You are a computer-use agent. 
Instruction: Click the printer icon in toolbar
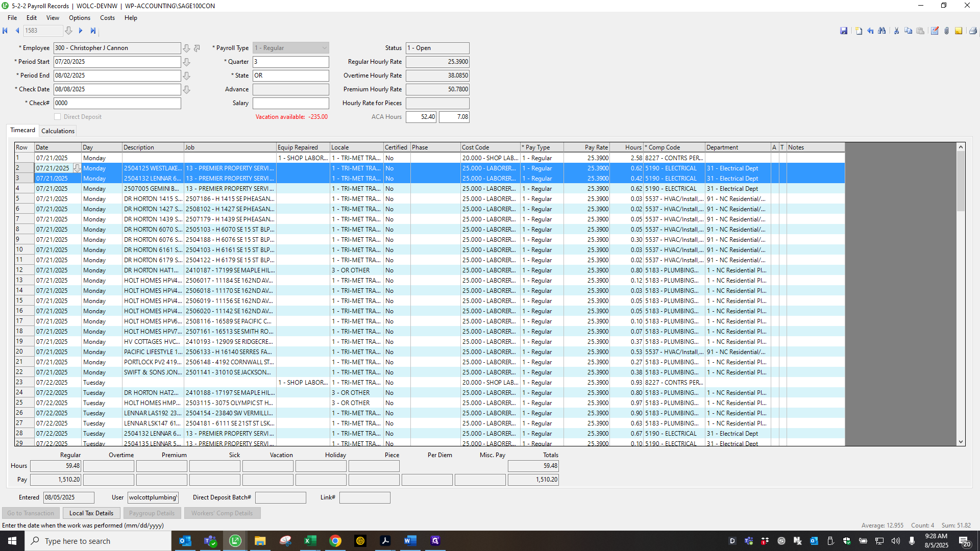pyautogui.click(x=973, y=31)
